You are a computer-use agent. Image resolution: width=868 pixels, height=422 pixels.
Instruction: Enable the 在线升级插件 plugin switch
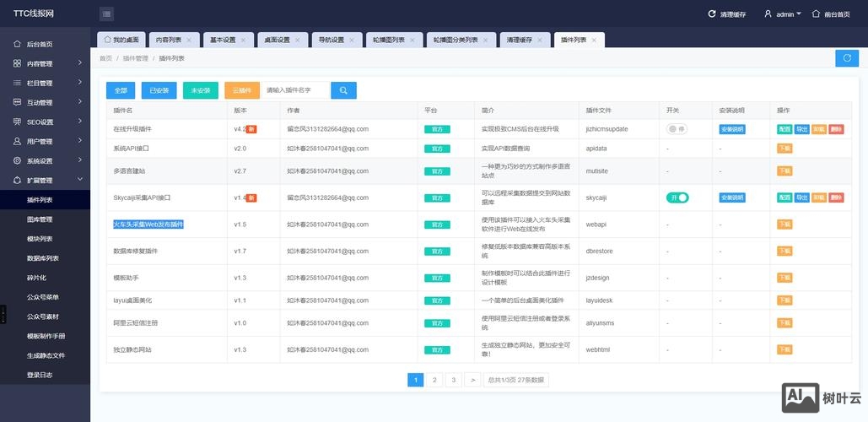click(x=677, y=129)
